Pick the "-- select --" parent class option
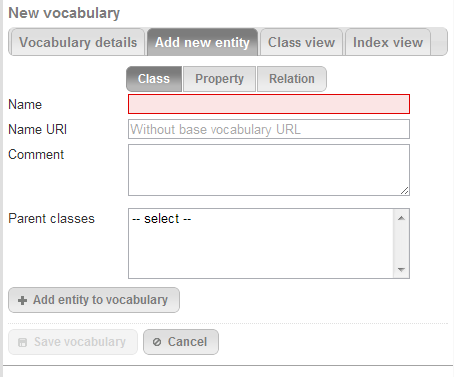This screenshot has width=454, height=377. click(x=161, y=219)
